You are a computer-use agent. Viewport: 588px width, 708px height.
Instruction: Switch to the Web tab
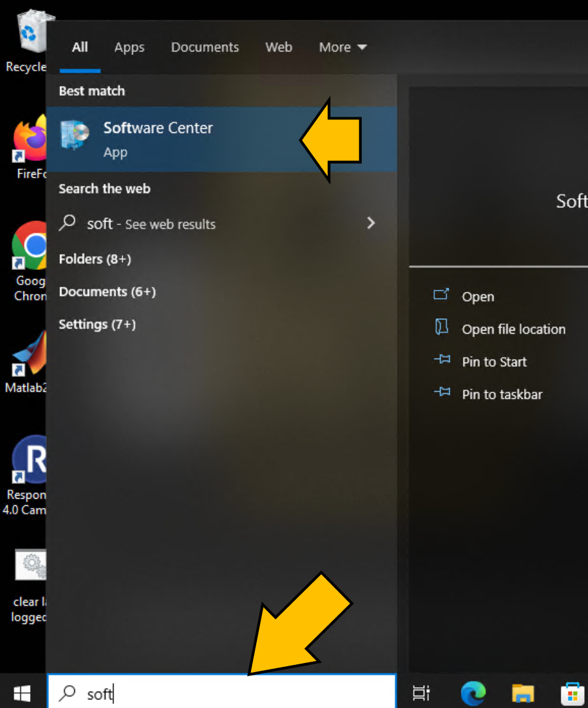coord(278,47)
